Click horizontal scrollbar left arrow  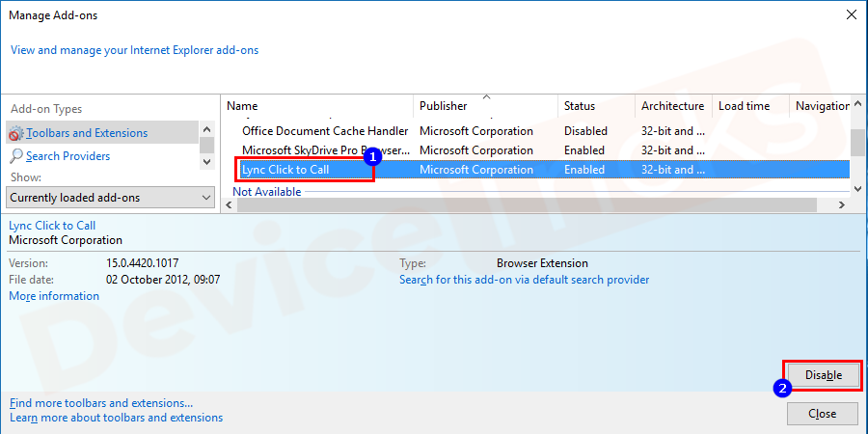point(229,204)
